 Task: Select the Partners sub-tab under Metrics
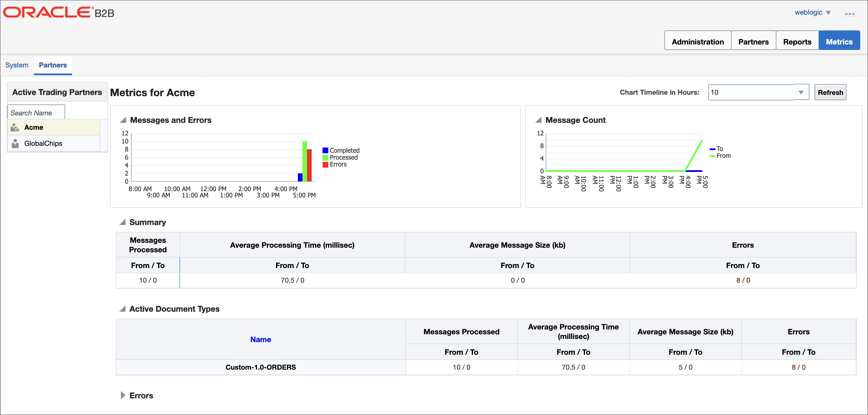click(53, 65)
